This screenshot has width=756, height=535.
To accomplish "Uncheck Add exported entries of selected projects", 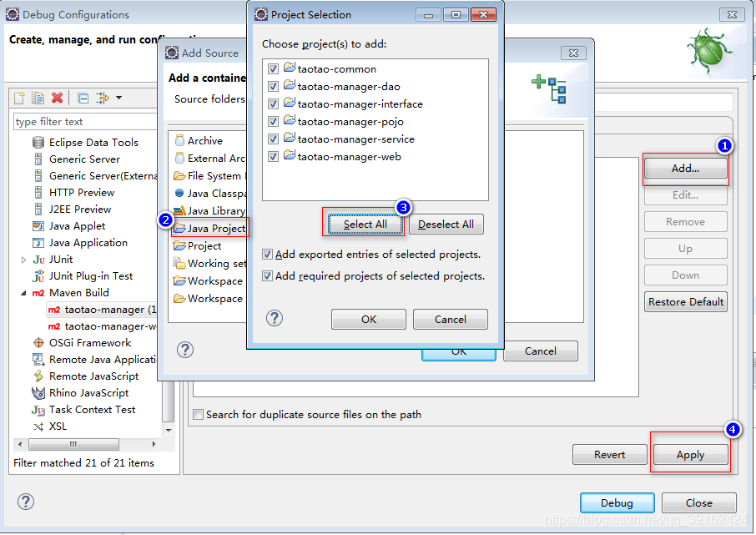I will click(x=267, y=255).
